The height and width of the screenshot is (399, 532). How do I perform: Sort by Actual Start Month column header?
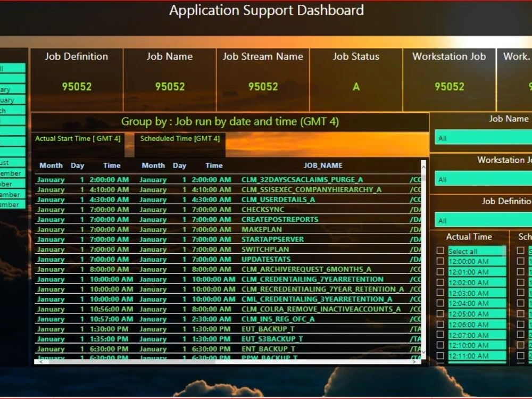(x=51, y=165)
